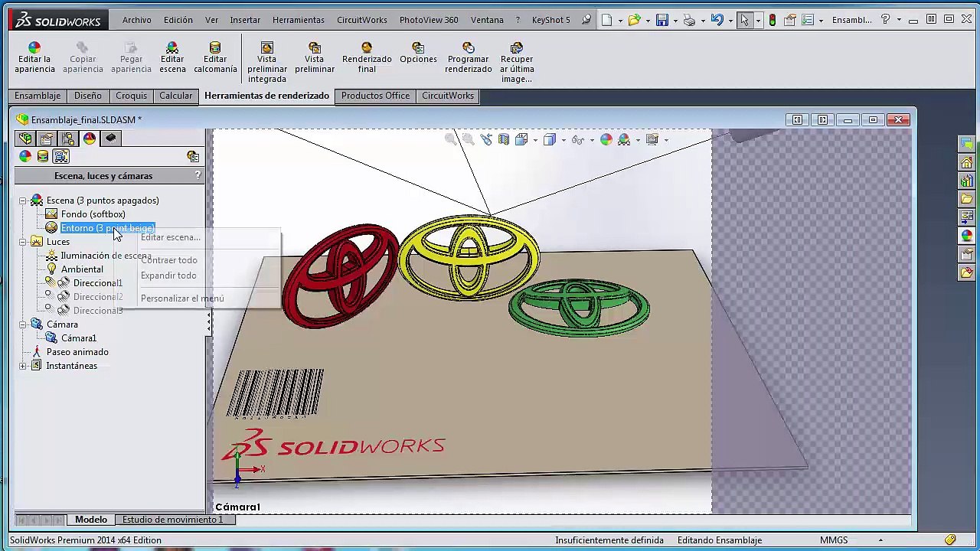Switch to the Ensamblaje tab
The width and height of the screenshot is (980, 551).
[38, 96]
